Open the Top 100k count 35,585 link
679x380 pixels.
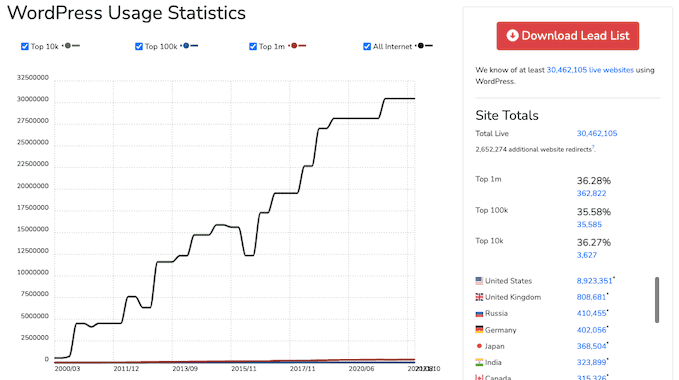click(x=589, y=225)
